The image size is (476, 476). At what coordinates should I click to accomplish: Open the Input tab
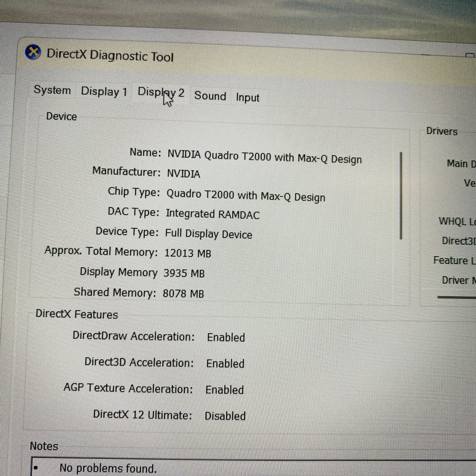coord(248,98)
